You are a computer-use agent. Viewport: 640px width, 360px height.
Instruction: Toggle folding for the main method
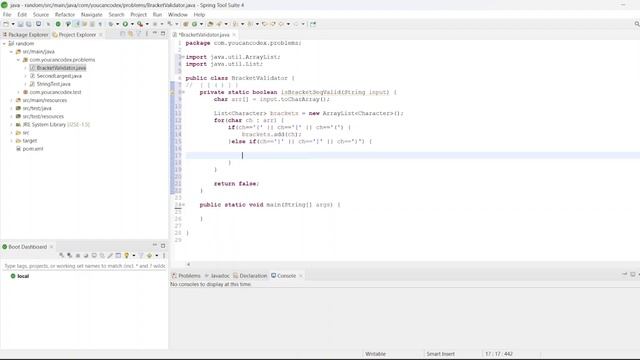pyautogui.click(x=183, y=204)
